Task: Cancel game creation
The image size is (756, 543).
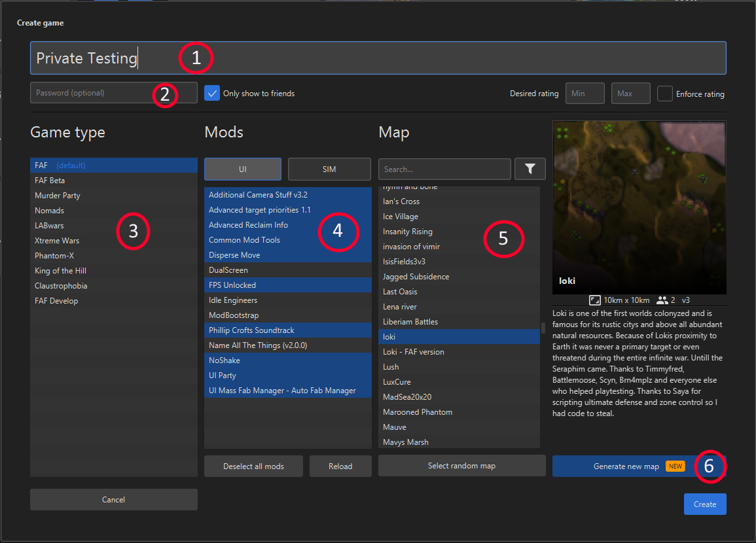Action: (114, 500)
